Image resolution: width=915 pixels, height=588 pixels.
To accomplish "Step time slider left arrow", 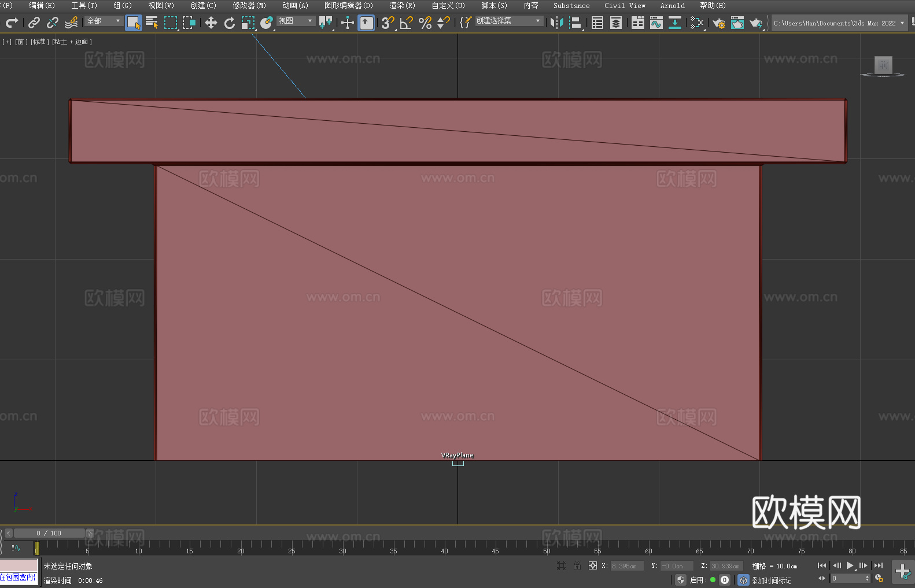I will click(x=8, y=533).
